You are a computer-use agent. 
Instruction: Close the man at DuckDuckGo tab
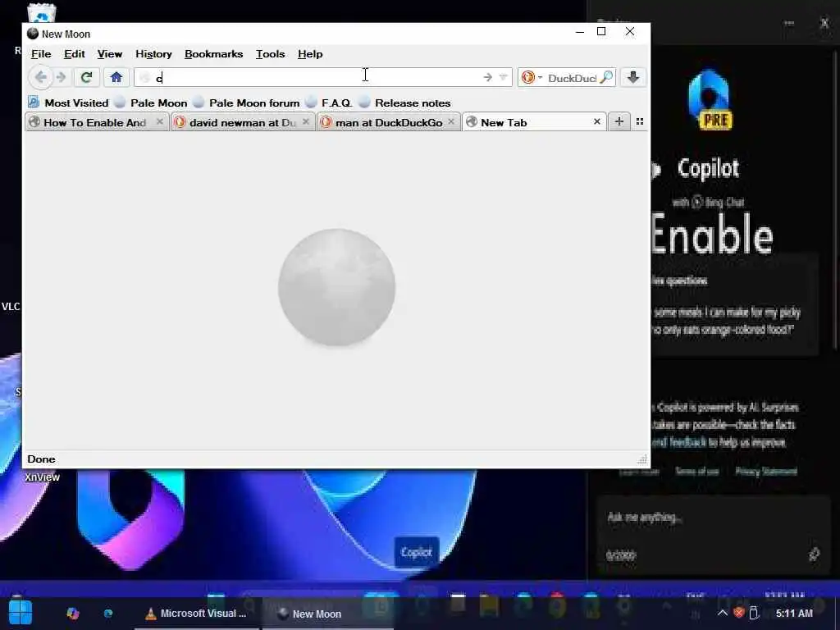[451, 122]
